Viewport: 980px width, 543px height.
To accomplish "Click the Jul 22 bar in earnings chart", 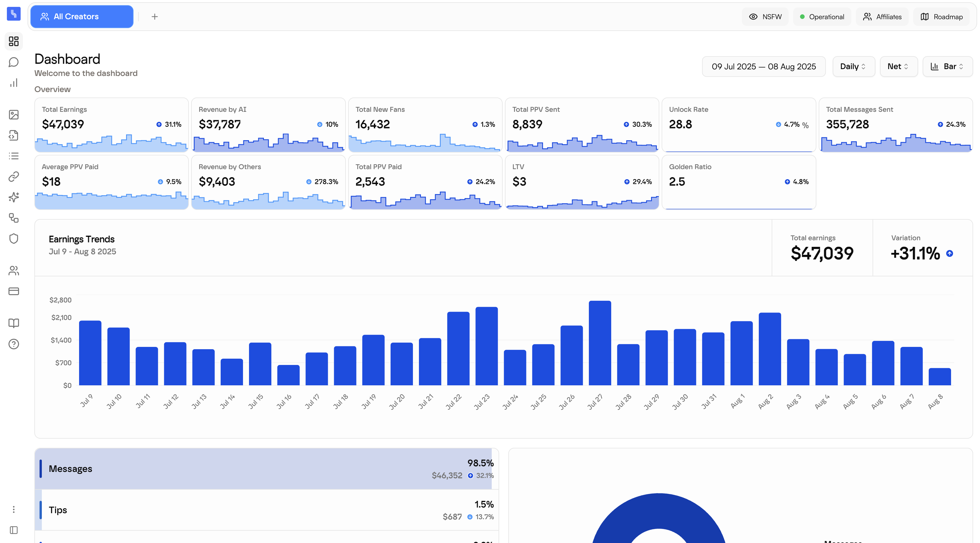I will pyautogui.click(x=458, y=349).
